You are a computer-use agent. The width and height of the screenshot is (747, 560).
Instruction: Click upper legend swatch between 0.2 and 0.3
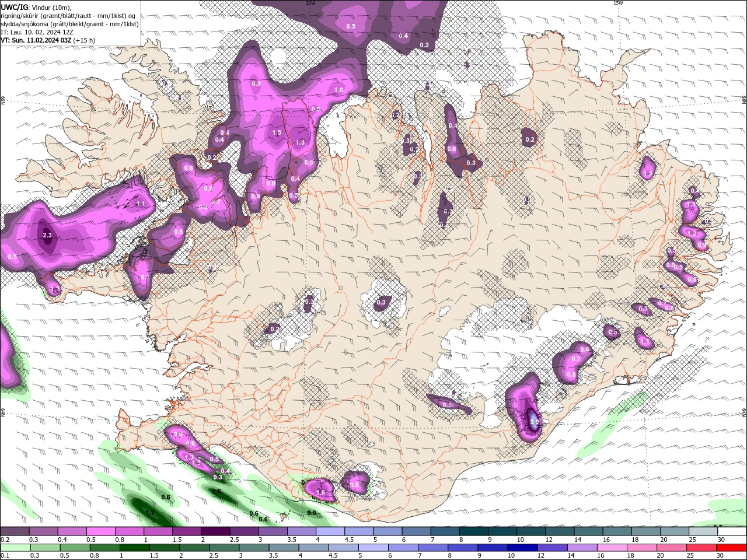(15, 531)
